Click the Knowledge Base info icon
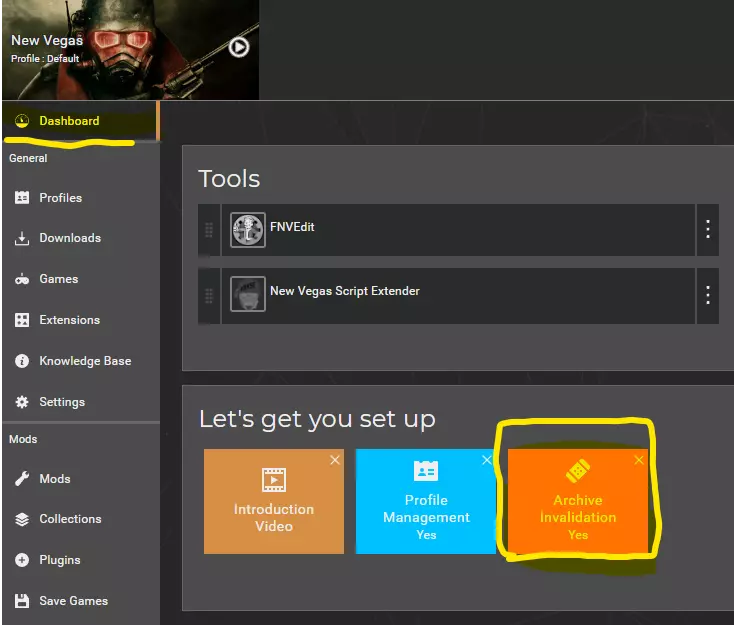This screenshot has height=625, width=734. (22, 361)
